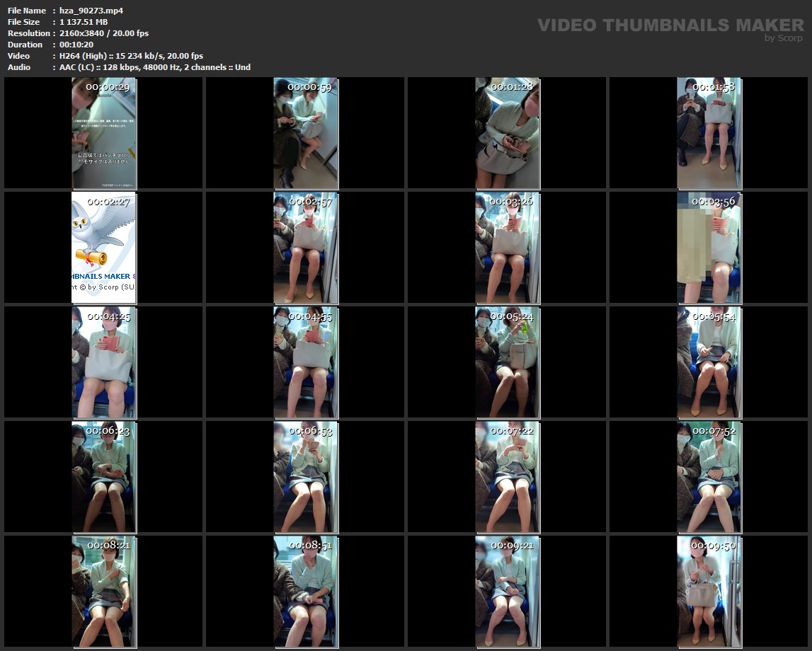Viewport: 812px width, 651px height.
Task: Click the file name hza_90273.mp4
Action: (91, 11)
